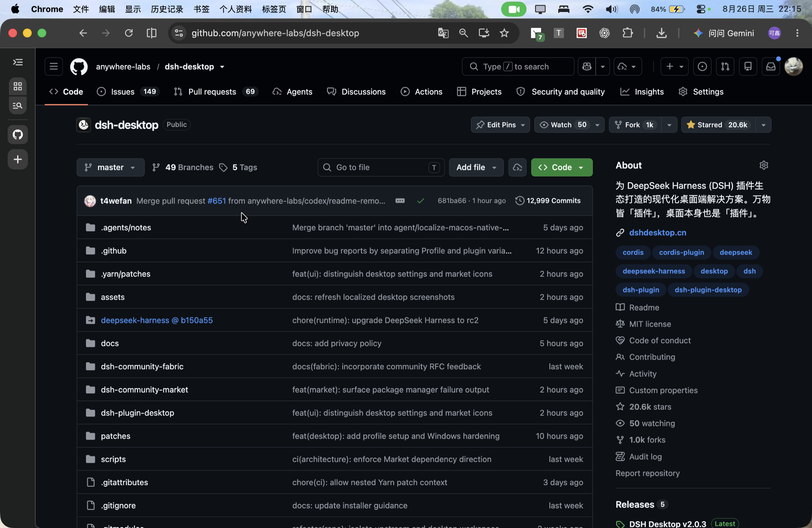
Task: Expand the dsh-desktop repository switcher caret
Action: 222,67
